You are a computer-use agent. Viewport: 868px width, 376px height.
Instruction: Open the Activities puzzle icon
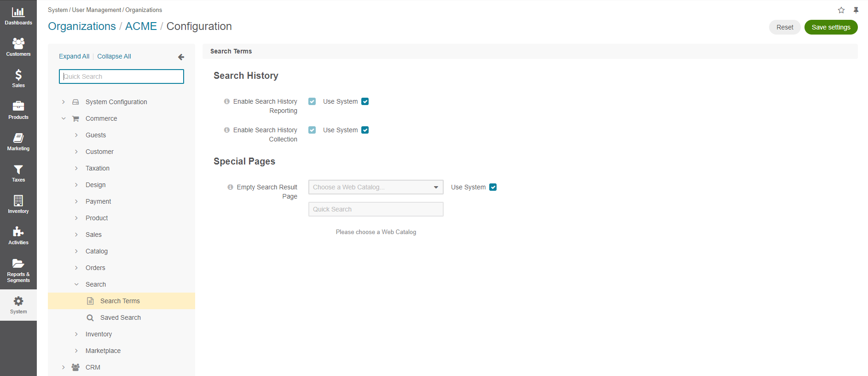(18, 232)
